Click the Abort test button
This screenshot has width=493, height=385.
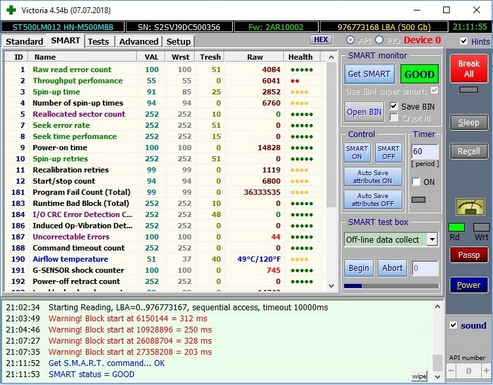[392, 268]
